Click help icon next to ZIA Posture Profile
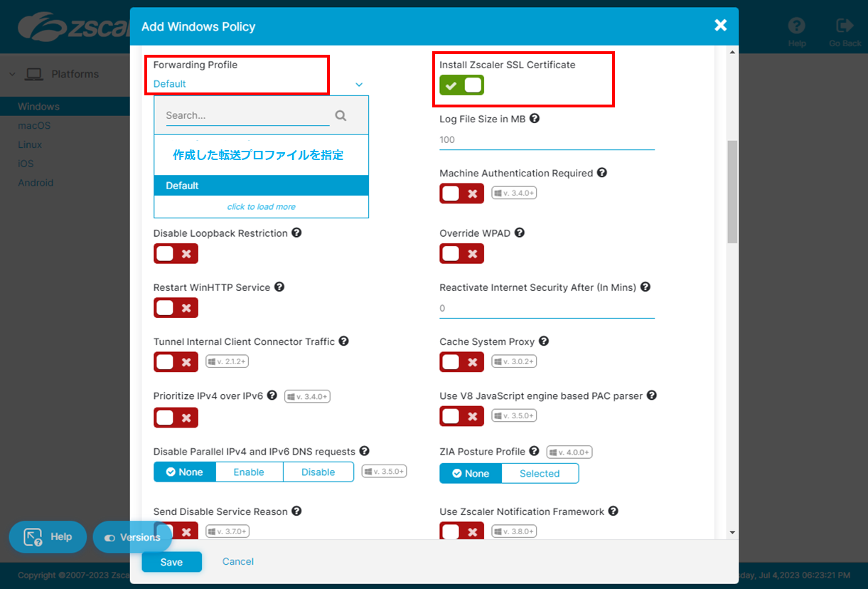 coord(535,451)
